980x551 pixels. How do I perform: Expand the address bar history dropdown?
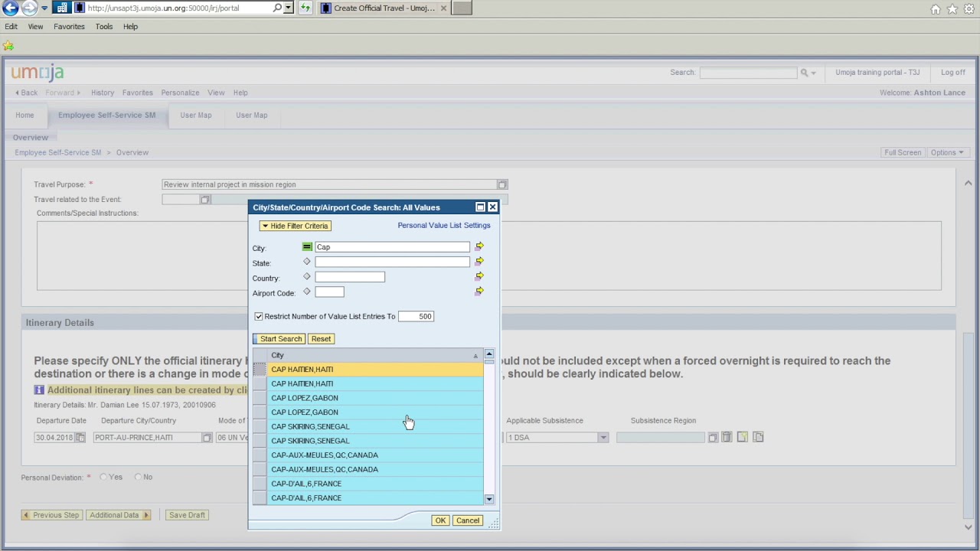288,8
